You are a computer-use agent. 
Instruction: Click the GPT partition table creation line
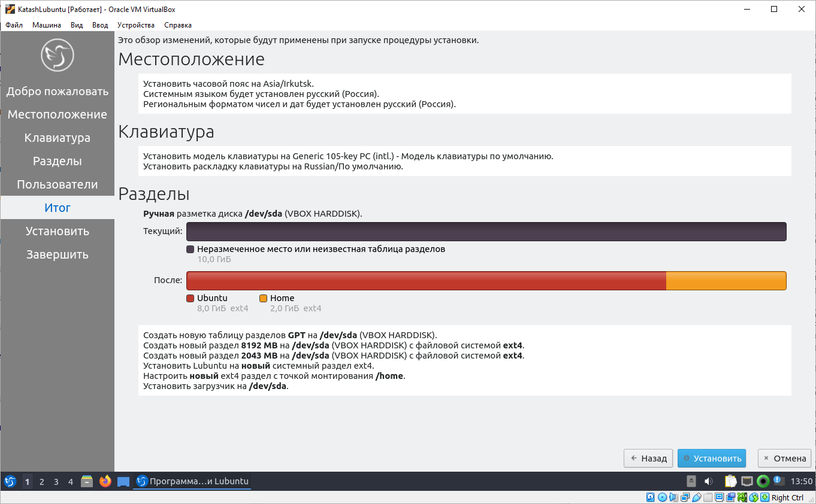coord(290,335)
